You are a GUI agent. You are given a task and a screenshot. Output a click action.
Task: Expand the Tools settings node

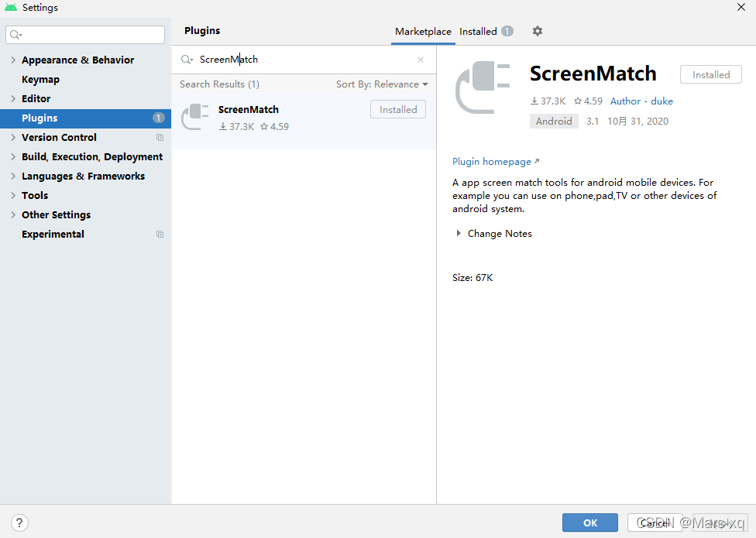click(x=13, y=196)
